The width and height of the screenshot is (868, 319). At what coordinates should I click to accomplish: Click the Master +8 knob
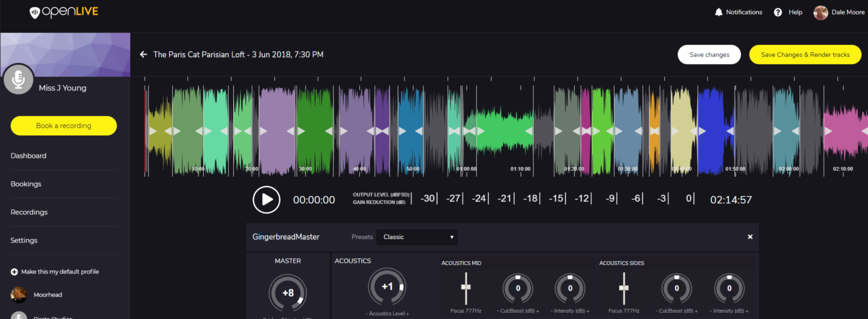pyautogui.click(x=288, y=293)
